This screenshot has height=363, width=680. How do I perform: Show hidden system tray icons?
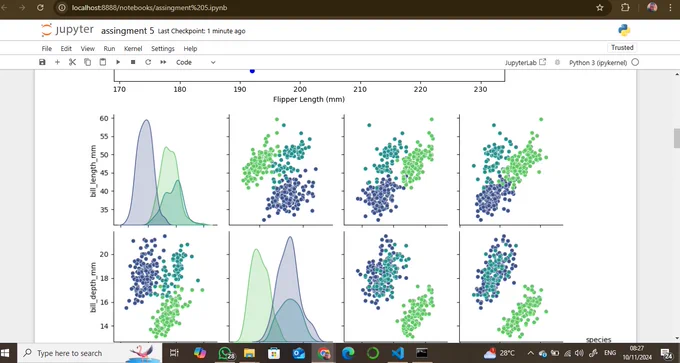point(531,353)
